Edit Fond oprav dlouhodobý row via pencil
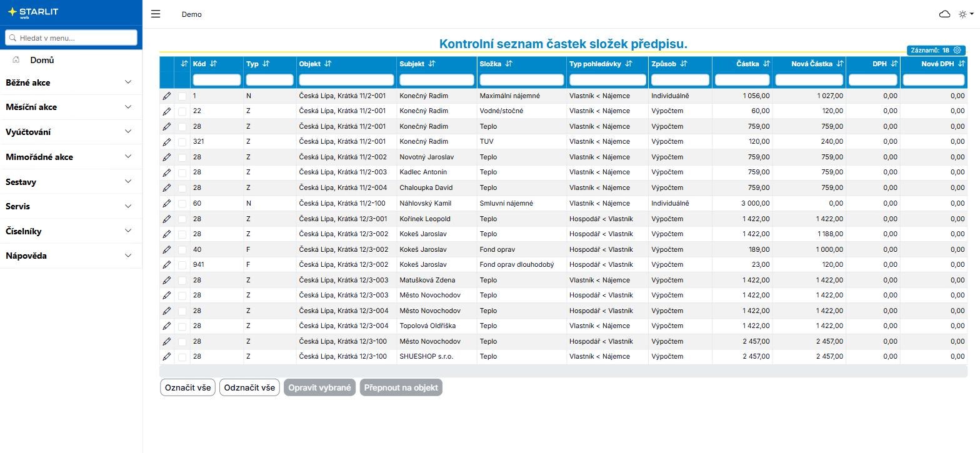 pyautogui.click(x=166, y=265)
